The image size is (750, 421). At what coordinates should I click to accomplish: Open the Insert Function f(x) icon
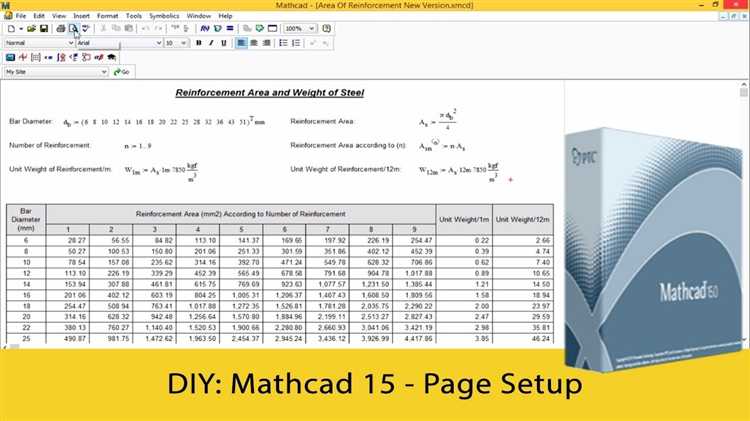point(205,29)
